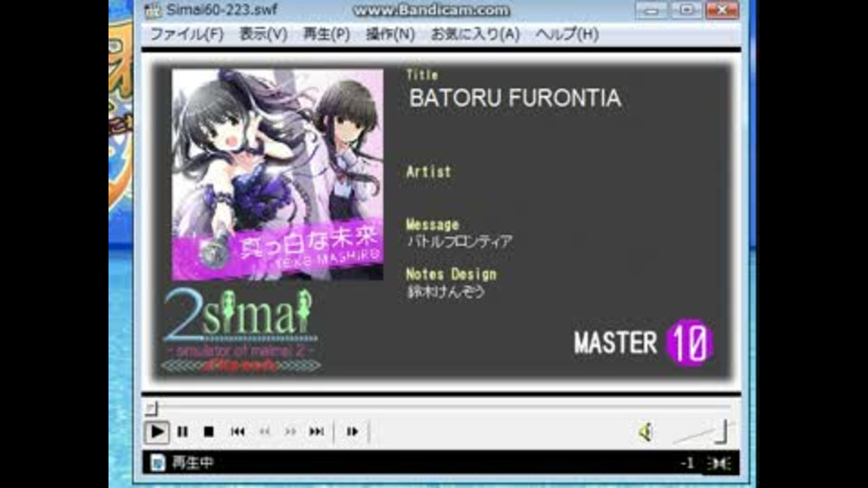Click the file icon in status bar

(157, 463)
